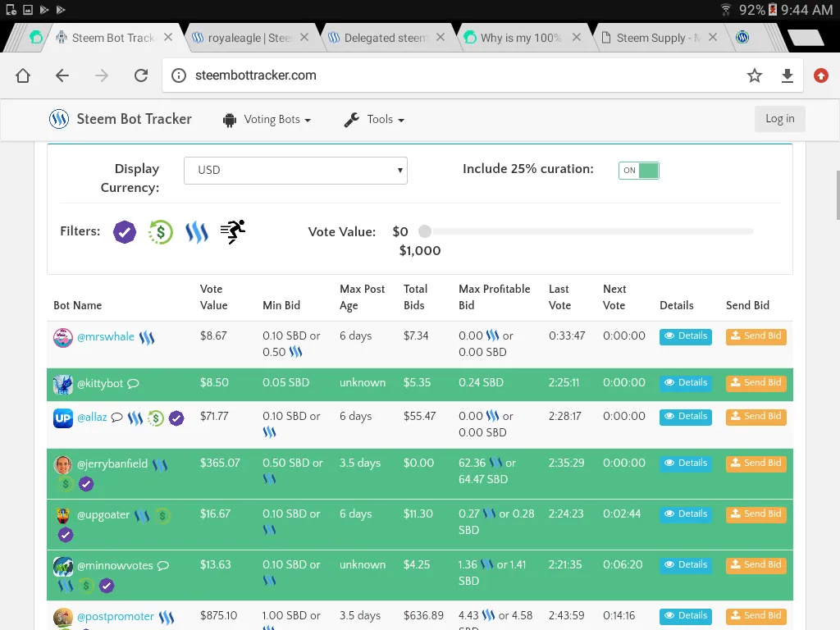Image resolution: width=840 pixels, height=630 pixels.
Task: Click the Log in button
Action: 779,118
